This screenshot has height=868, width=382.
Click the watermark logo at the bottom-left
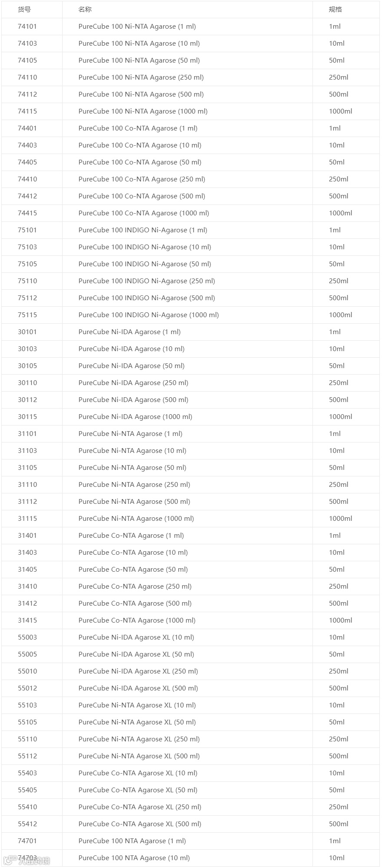click(x=27, y=861)
